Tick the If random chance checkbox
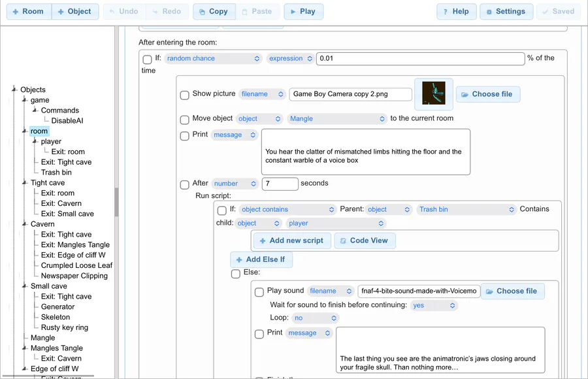Viewport: 588px width, 379px height. point(148,59)
